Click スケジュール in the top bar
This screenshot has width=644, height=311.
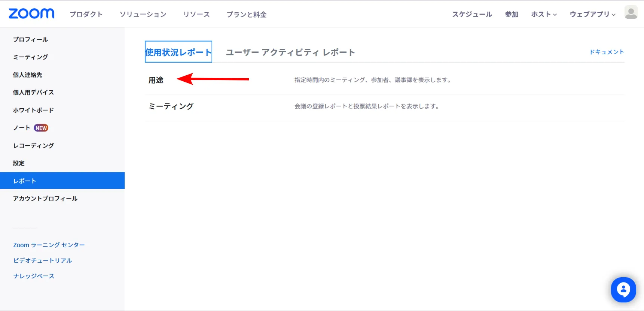pos(472,14)
